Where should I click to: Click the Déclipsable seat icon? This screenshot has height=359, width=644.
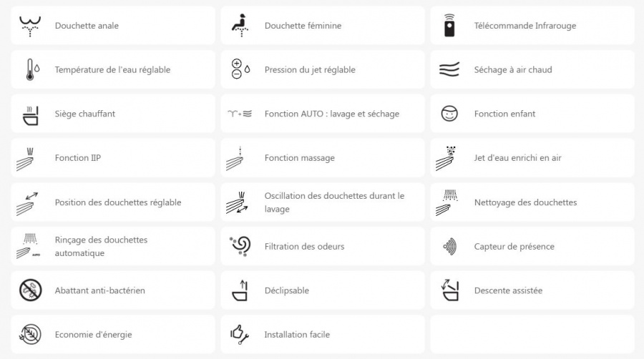coord(240,291)
